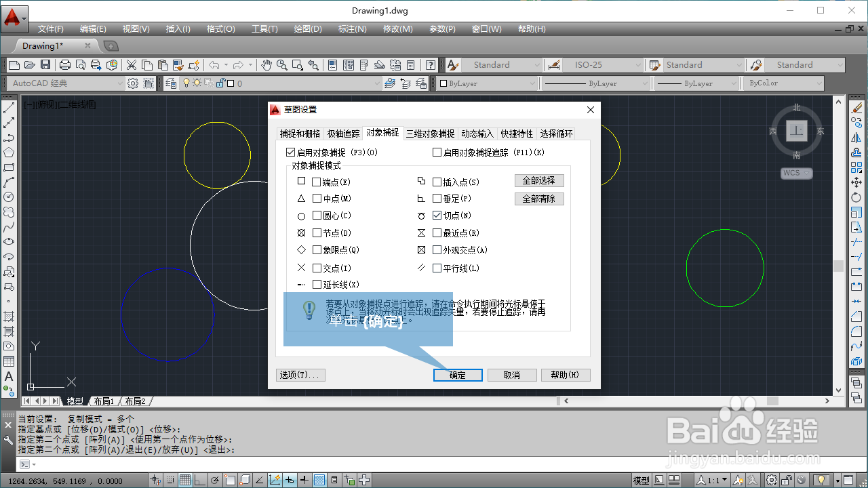Select the Line tool in the left toolbar
The height and width of the screenshot is (488, 868).
[x=9, y=108]
